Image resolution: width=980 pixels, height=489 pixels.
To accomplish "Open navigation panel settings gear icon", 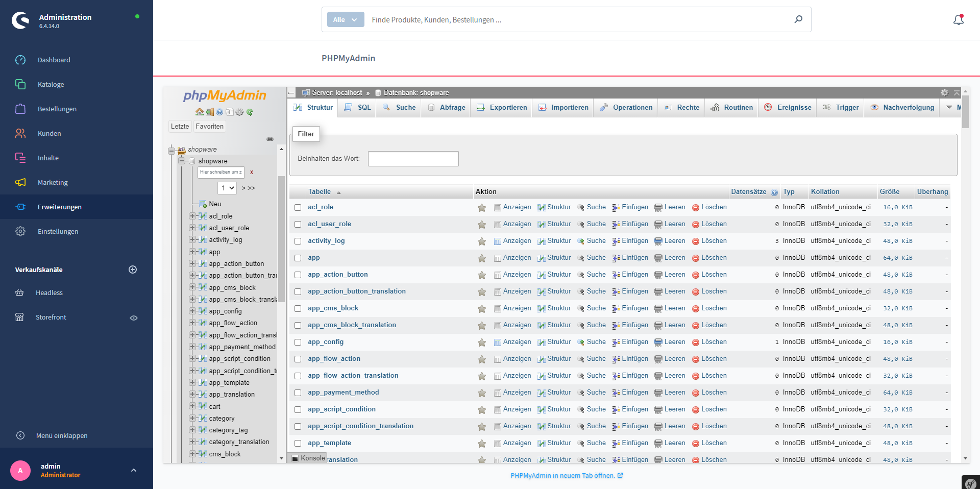I will click(239, 112).
